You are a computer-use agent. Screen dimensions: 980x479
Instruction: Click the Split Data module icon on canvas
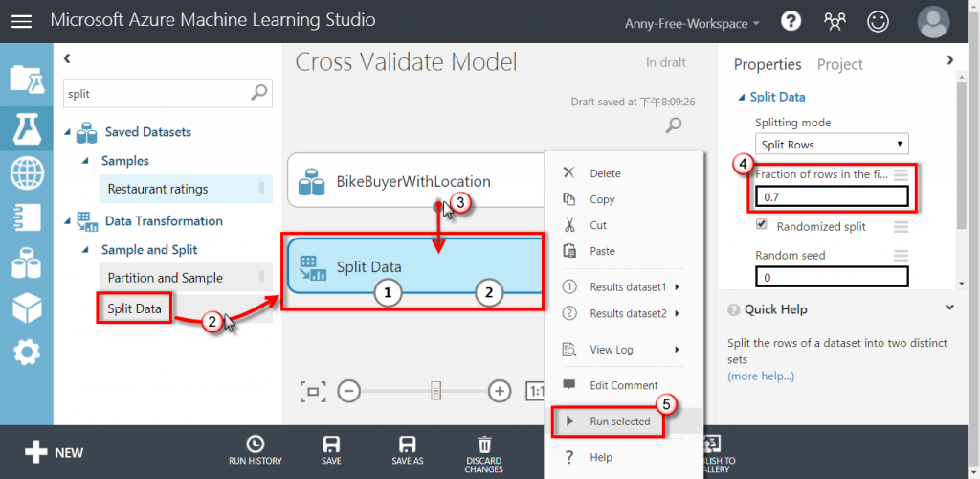click(312, 267)
